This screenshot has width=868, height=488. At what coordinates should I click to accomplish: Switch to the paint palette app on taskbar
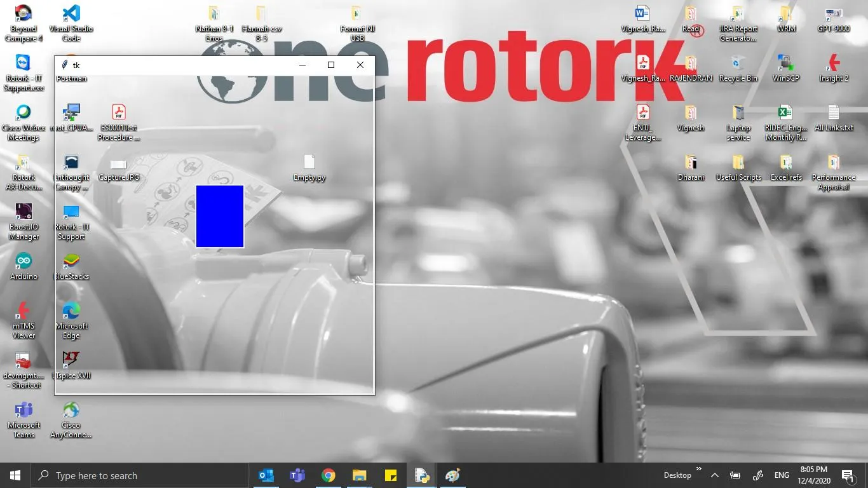pyautogui.click(x=452, y=475)
